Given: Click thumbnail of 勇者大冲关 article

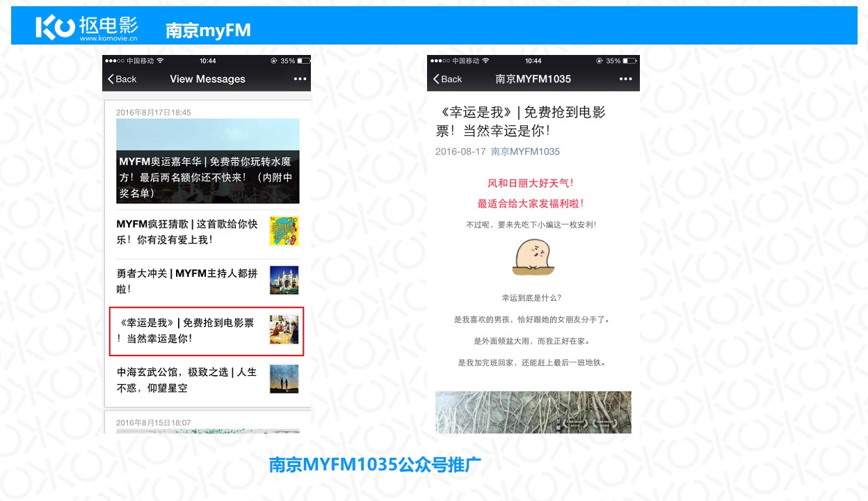Looking at the screenshot, I should pos(284,280).
